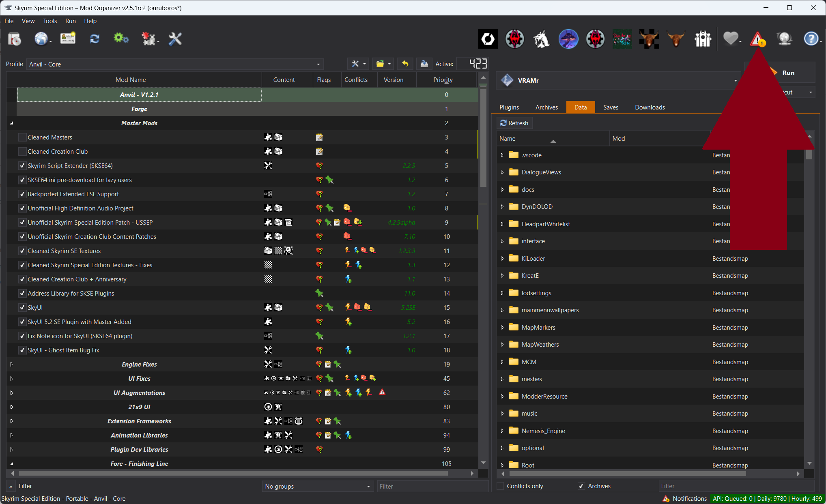Expand the DynDOLOD folder tree node
The image size is (826, 504).
502,207
